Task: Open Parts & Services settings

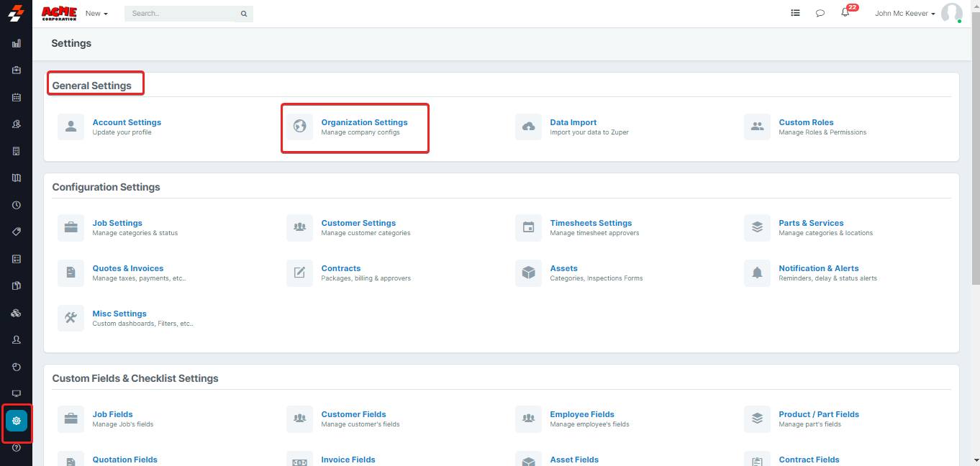Action: (811, 223)
